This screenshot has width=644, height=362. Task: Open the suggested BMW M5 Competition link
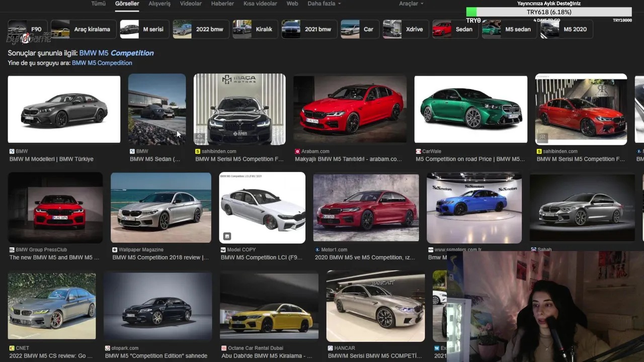116,53
